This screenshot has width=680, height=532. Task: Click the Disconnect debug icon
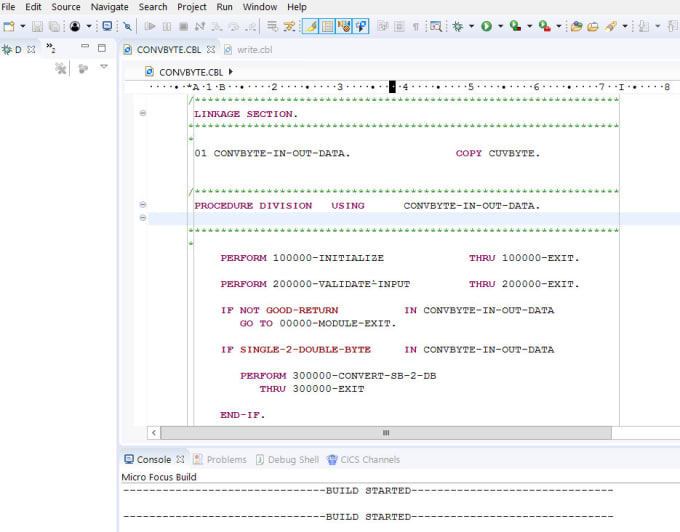coord(200,26)
